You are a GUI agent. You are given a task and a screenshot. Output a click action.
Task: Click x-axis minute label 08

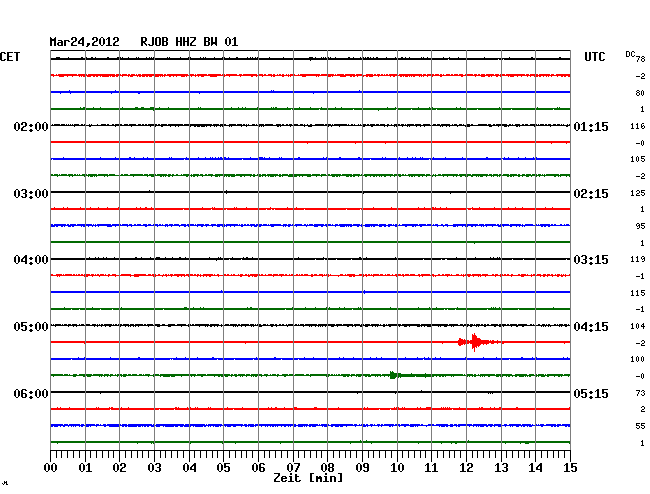327,467
